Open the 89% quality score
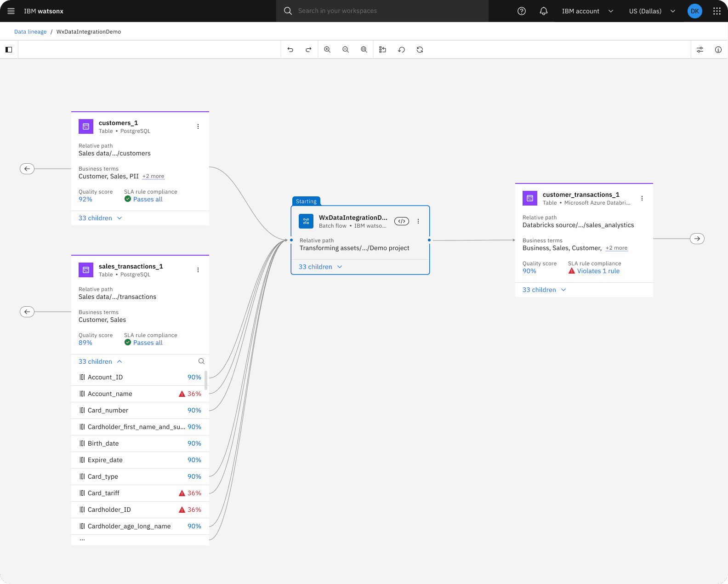Image resolution: width=728 pixels, height=584 pixels. 85,343
